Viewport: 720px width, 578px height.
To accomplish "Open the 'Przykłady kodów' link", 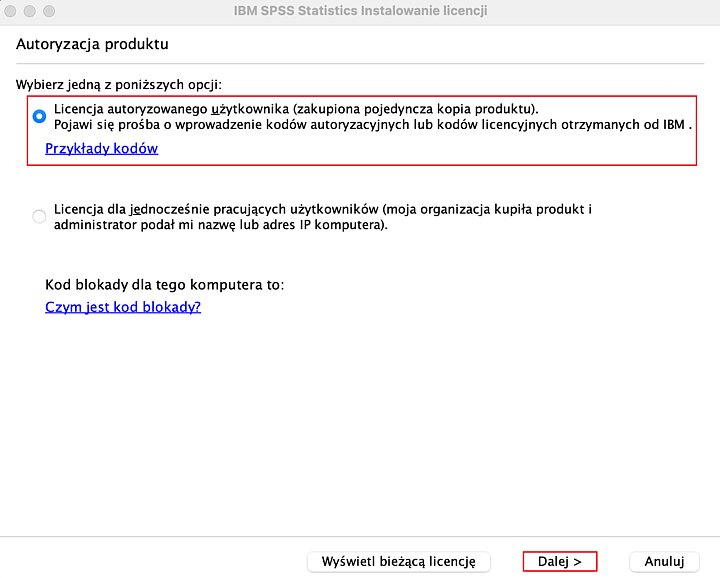I will [x=101, y=148].
